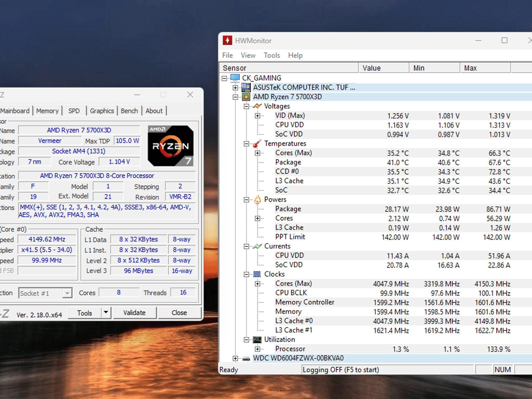This screenshot has height=399, width=532.
Task: Switch to the Bench tab in CPU-Z
Action: (x=129, y=111)
